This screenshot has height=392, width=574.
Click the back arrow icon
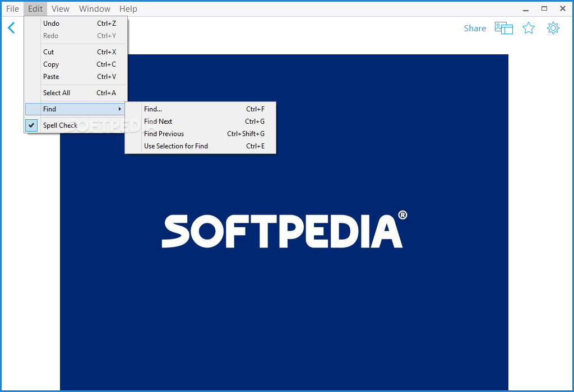(11, 28)
